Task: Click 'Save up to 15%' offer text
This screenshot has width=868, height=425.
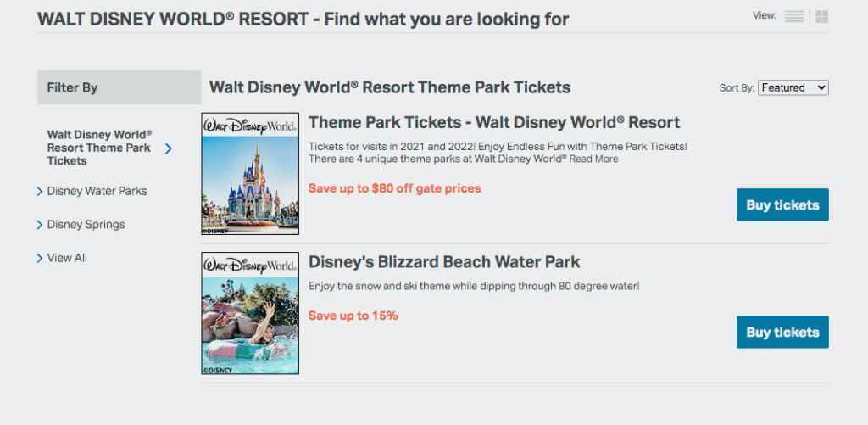Action: tap(353, 316)
